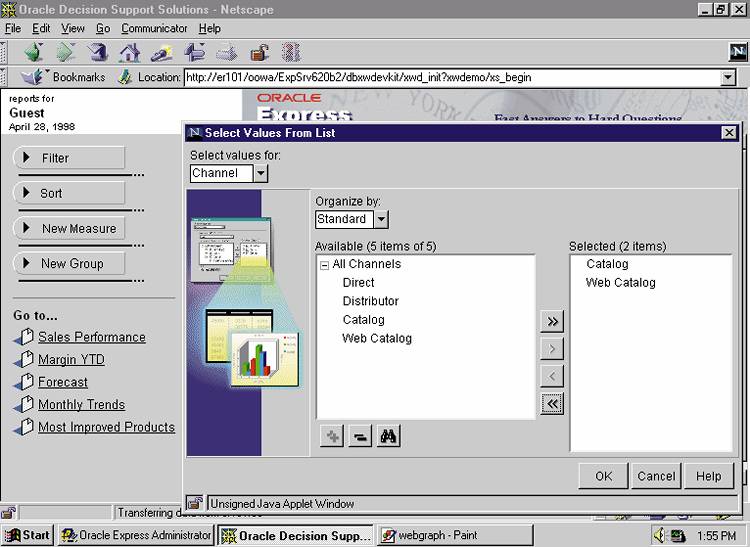Click the Windows Start button
Viewport: 750px width, 547px height.
tap(27, 535)
